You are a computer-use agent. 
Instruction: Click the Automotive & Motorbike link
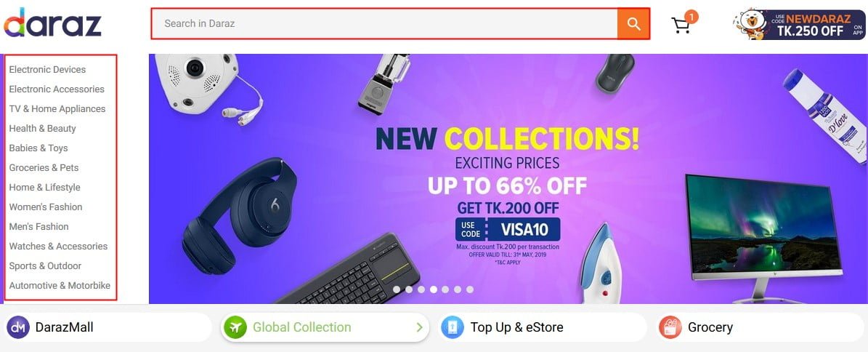pos(60,286)
